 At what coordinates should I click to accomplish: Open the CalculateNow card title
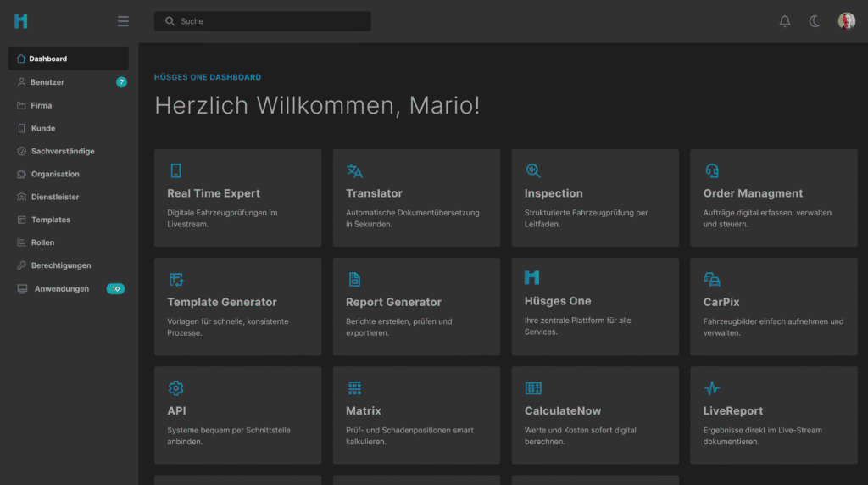pyautogui.click(x=563, y=411)
